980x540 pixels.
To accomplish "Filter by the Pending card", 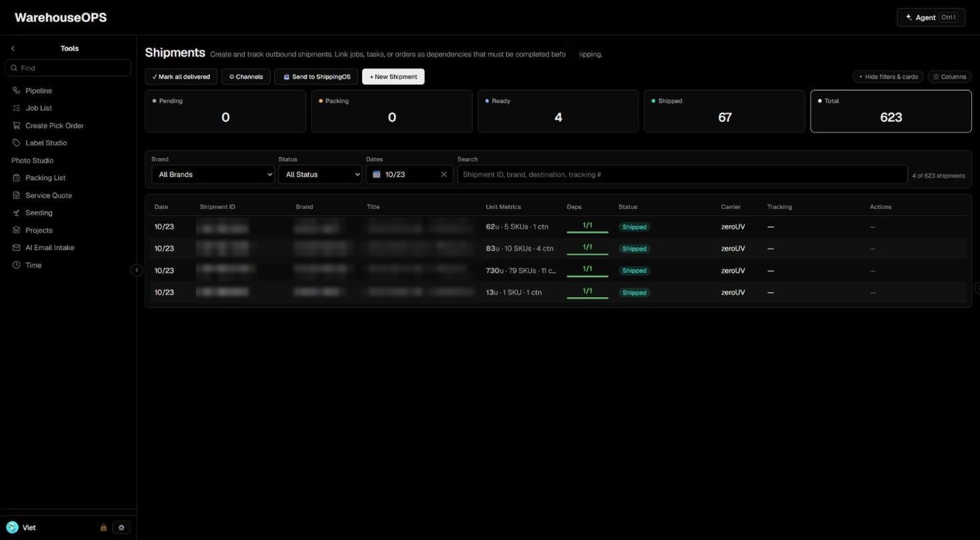I will point(225,112).
